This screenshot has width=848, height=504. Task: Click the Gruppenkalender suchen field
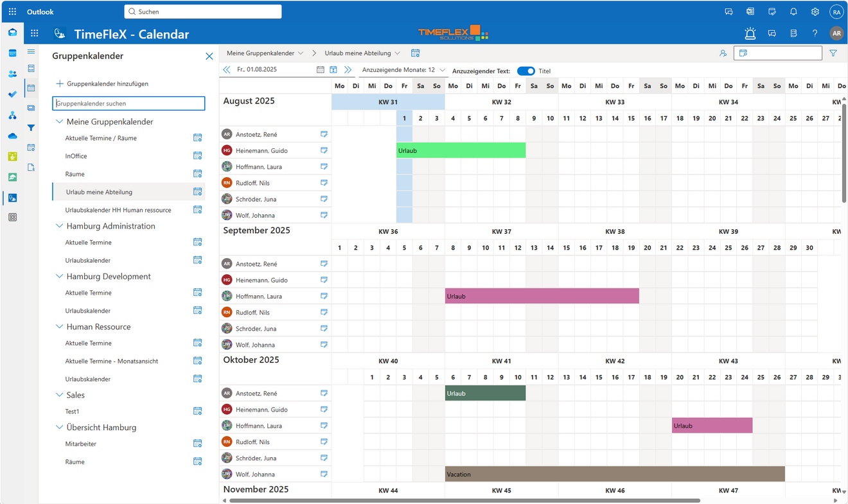pyautogui.click(x=128, y=103)
